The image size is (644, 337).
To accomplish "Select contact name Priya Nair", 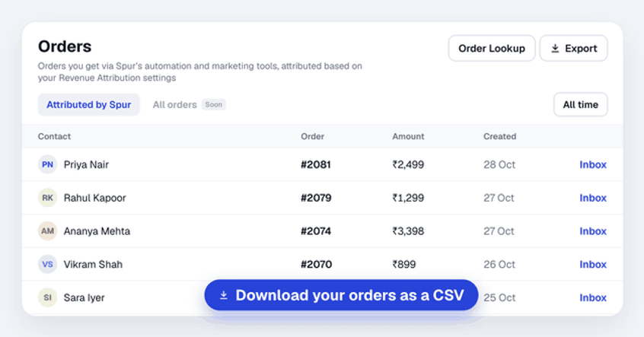I will click(x=86, y=164).
